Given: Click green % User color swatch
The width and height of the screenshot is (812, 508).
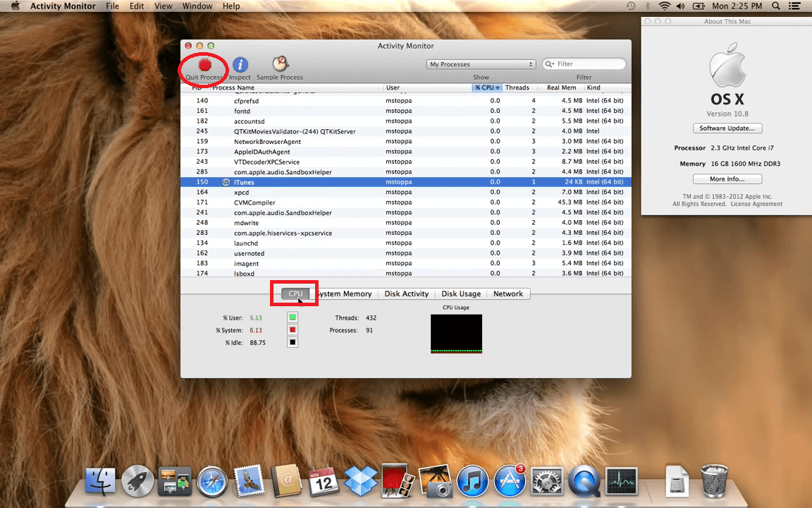Looking at the screenshot, I should [x=293, y=317].
